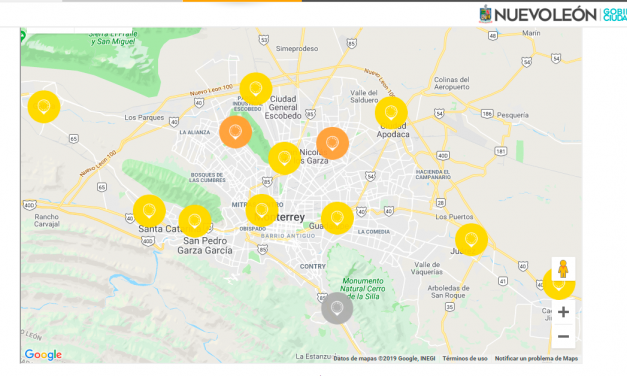
Task: Click the Valle del Salduero label
Action: pos(364,96)
